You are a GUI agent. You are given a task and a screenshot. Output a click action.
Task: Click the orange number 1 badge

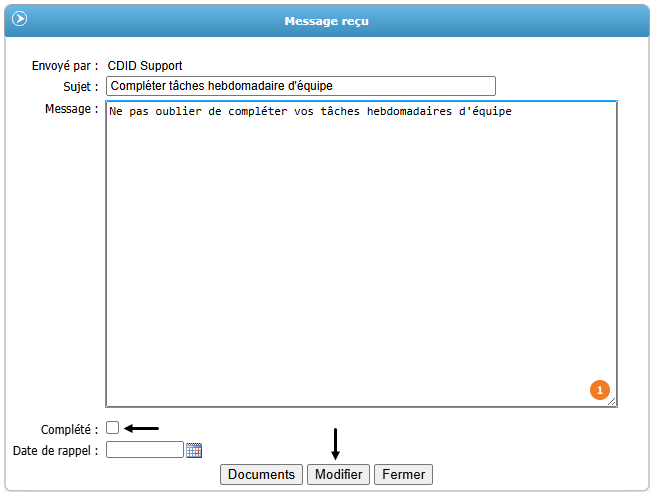[x=599, y=390]
